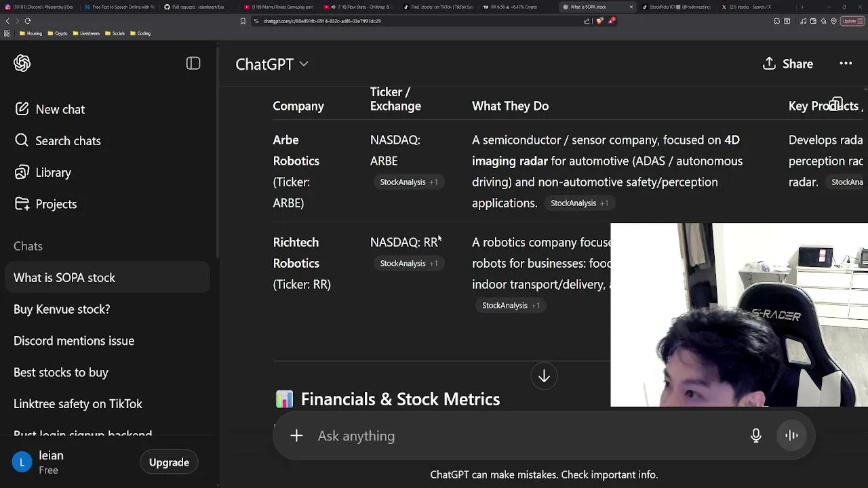This screenshot has height=488, width=868.
Task: Share this conversation
Action: (788, 64)
